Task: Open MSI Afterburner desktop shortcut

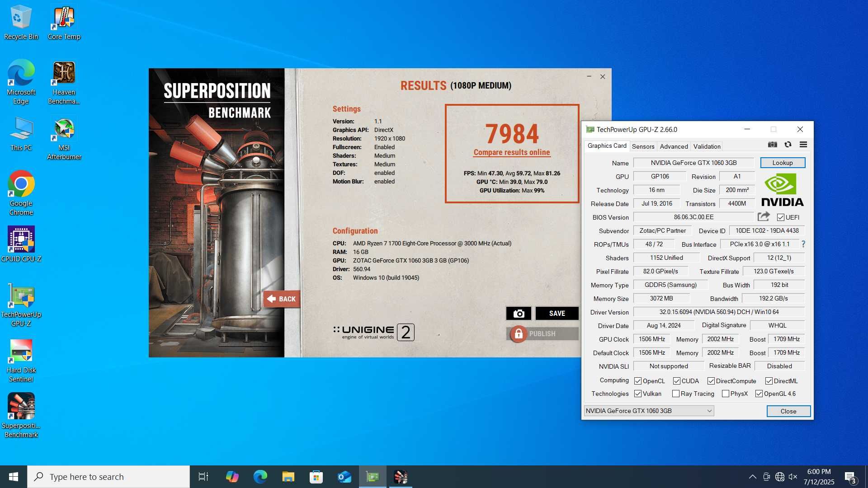Action: pos(64,138)
